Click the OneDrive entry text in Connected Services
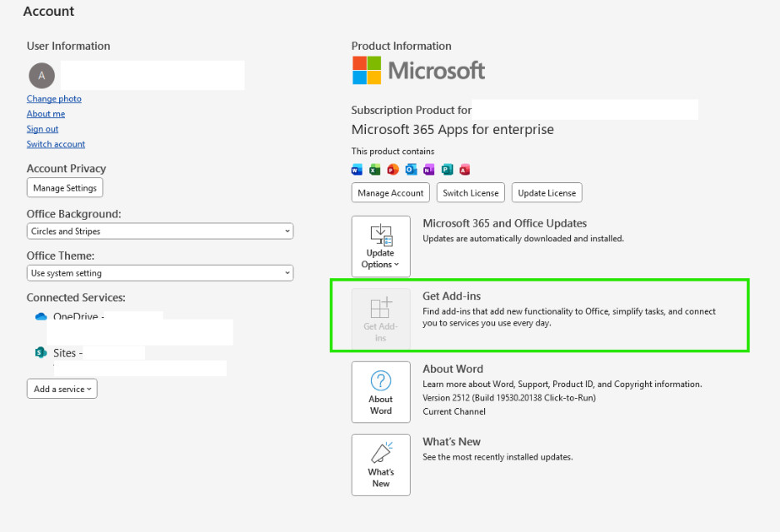 click(x=79, y=316)
